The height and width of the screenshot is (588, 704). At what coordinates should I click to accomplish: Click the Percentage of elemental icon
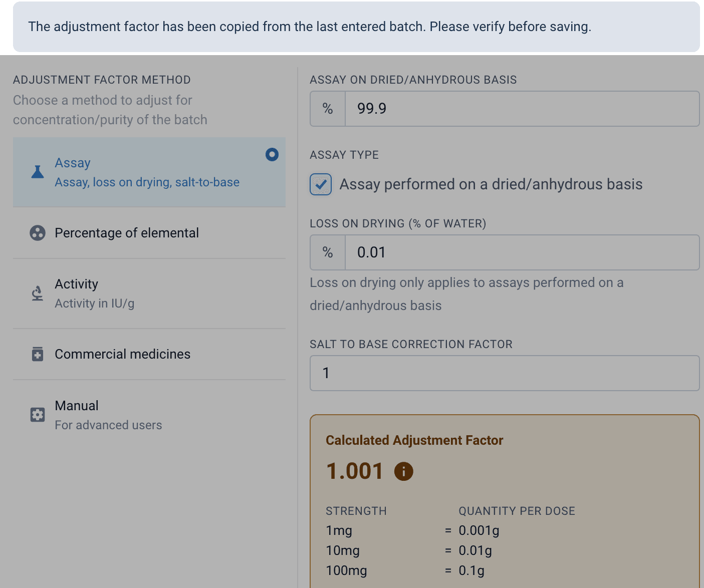click(x=38, y=233)
